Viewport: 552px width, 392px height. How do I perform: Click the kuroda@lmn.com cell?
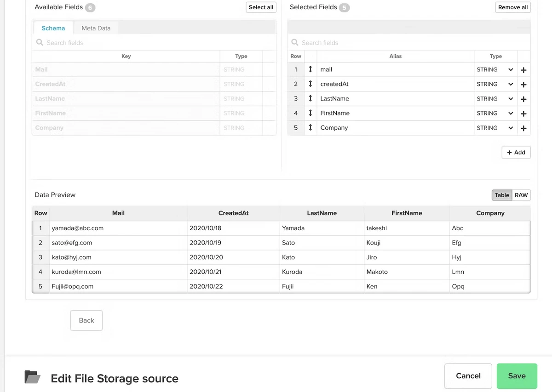coord(118,272)
